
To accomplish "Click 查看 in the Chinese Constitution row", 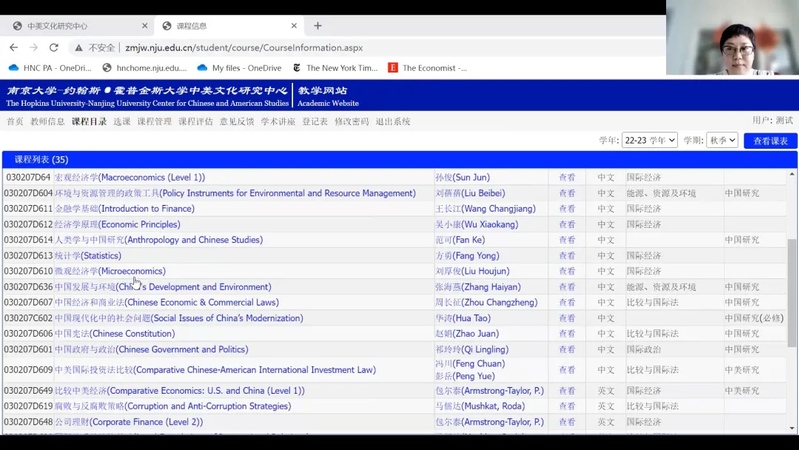I will coord(567,334).
